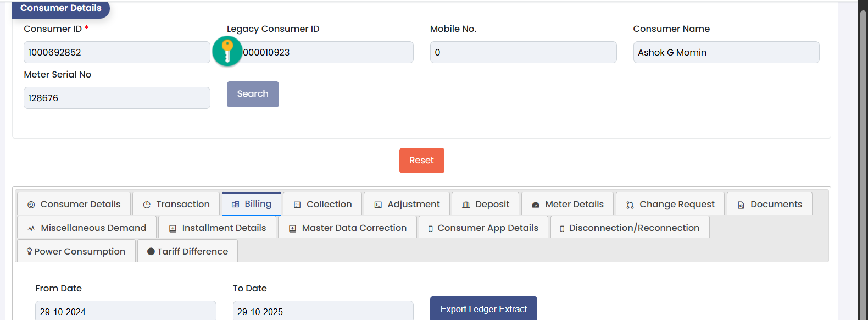Click the Consumer Details tab icon
The width and height of the screenshot is (868, 320).
[x=31, y=205]
